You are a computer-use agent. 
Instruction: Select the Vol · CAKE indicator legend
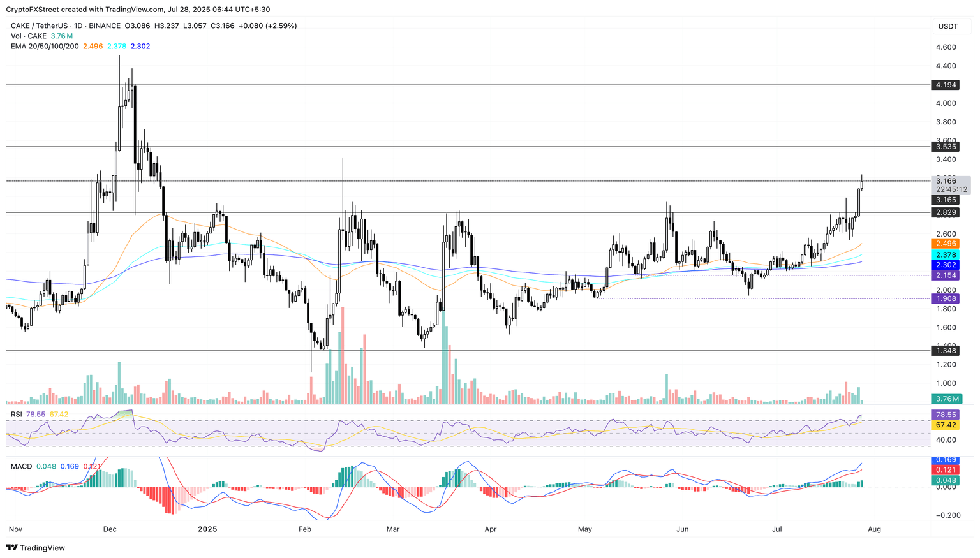(29, 36)
